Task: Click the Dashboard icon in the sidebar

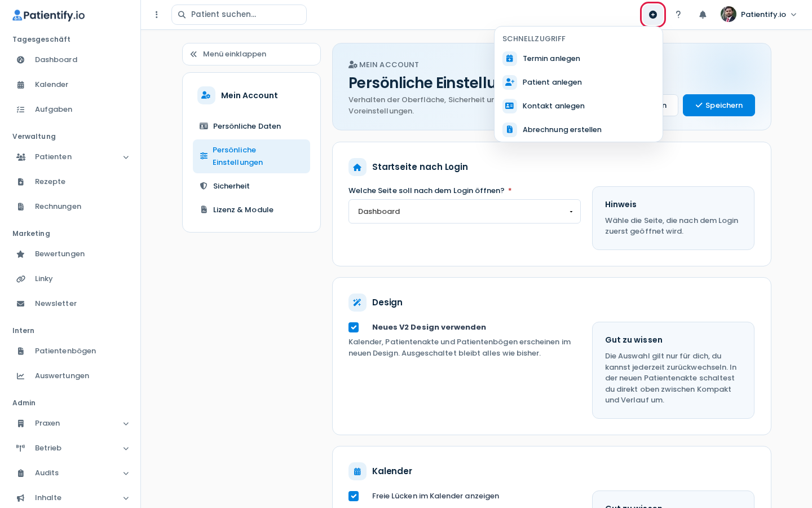Action: [x=21, y=60]
